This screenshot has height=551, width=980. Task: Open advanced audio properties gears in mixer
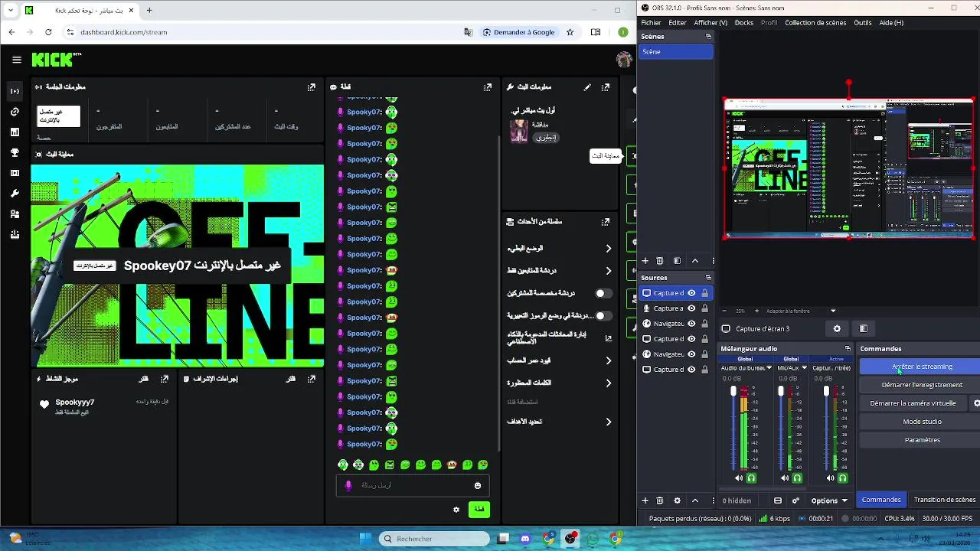click(x=795, y=500)
